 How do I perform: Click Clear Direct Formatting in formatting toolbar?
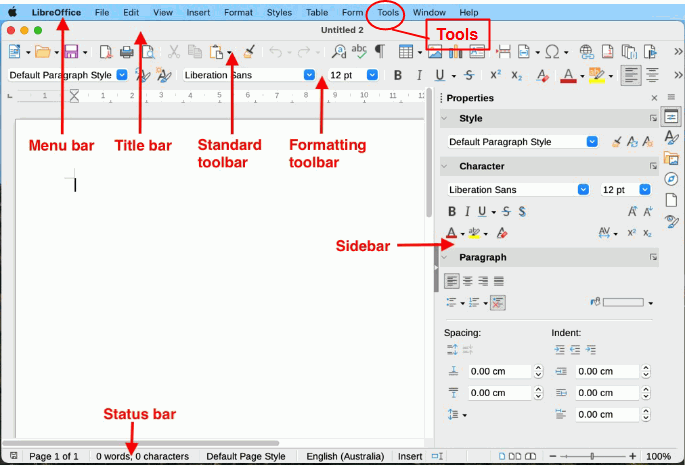(x=543, y=75)
